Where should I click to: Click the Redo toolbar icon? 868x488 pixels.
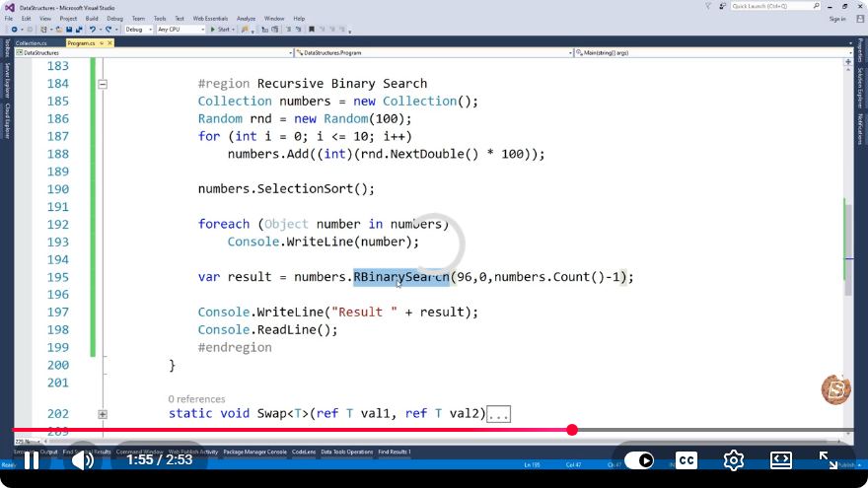tap(108, 30)
